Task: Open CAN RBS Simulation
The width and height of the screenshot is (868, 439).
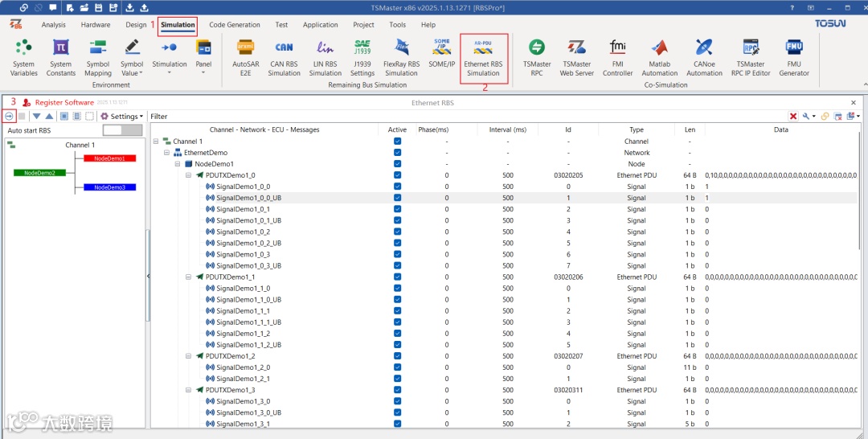Action: click(284, 58)
